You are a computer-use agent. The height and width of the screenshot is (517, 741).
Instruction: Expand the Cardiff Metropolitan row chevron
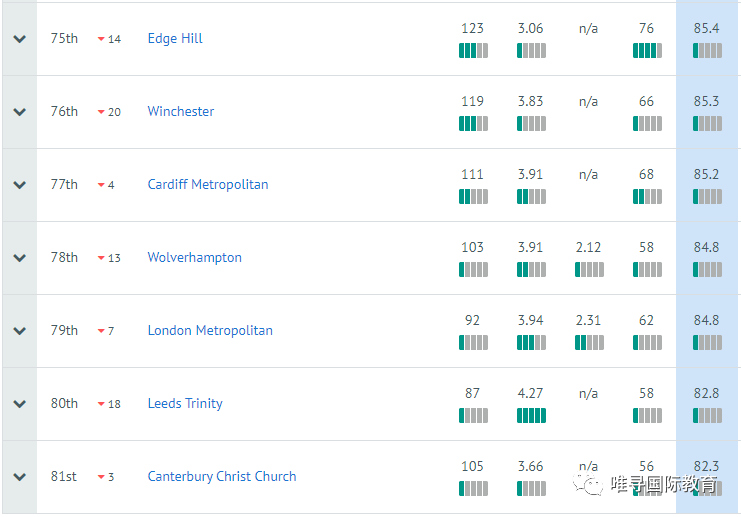[19, 185]
